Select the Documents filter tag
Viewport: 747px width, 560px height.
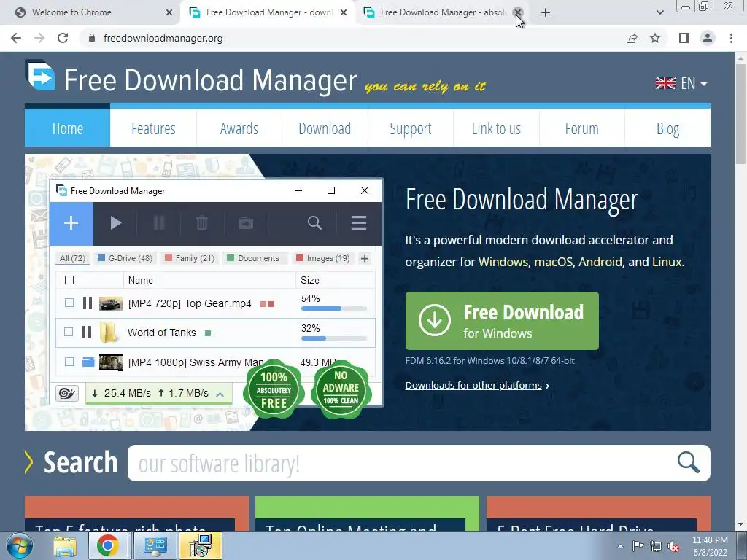point(255,258)
